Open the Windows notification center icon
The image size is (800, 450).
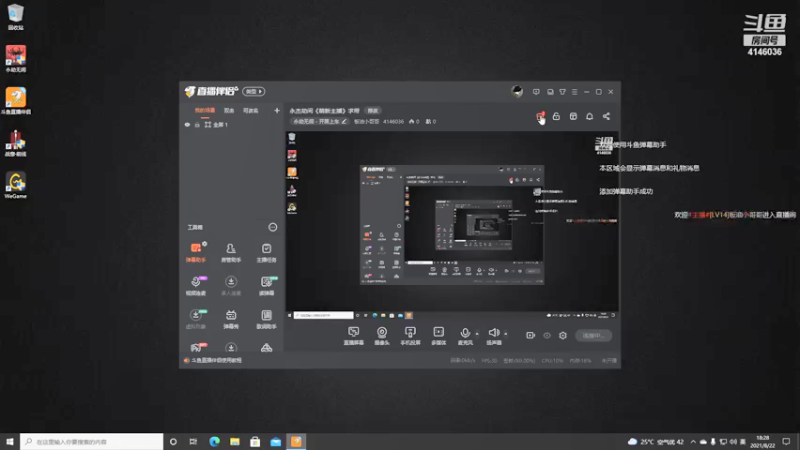(786, 441)
